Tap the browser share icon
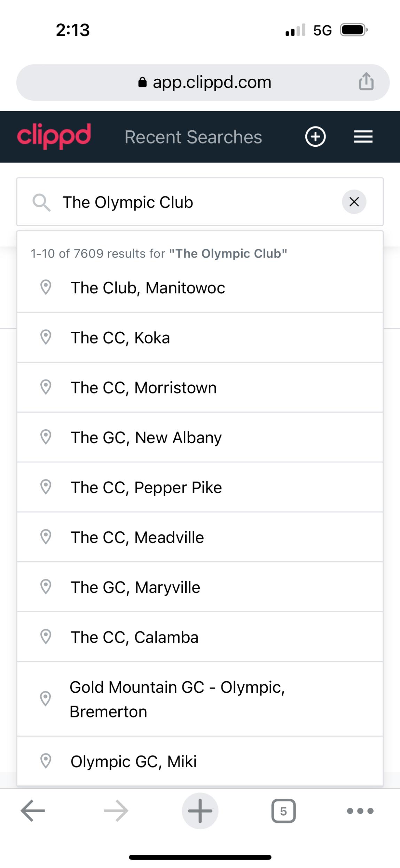This screenshot has width=400, height=868. [x=366, y=82]
